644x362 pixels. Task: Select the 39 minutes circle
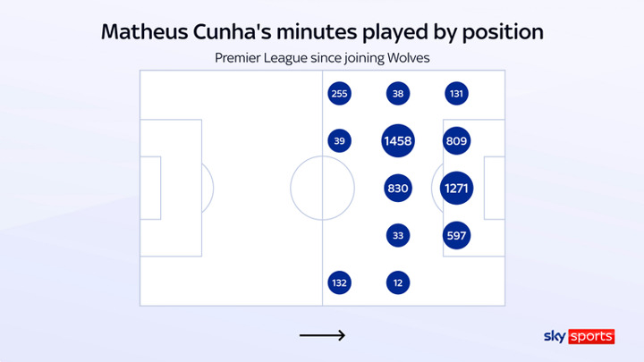click(339, 141)
